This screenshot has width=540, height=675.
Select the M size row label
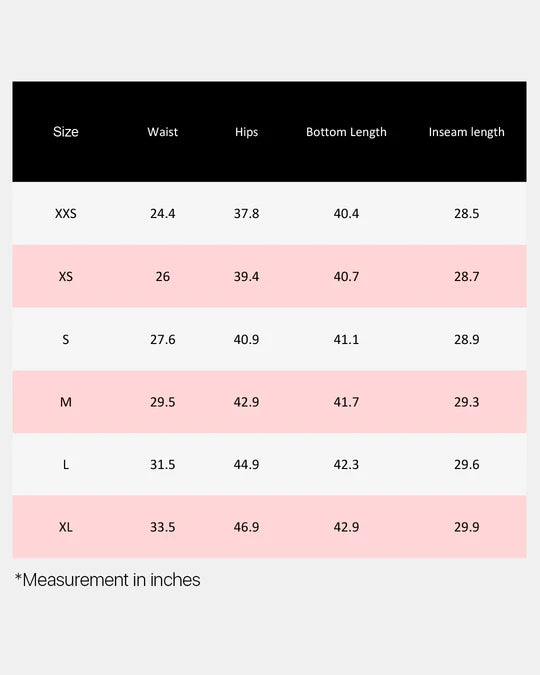(65, 402)
